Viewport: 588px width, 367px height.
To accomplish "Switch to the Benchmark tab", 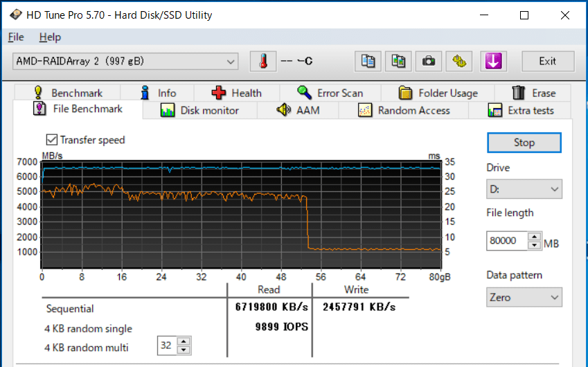I will [67, 93].
